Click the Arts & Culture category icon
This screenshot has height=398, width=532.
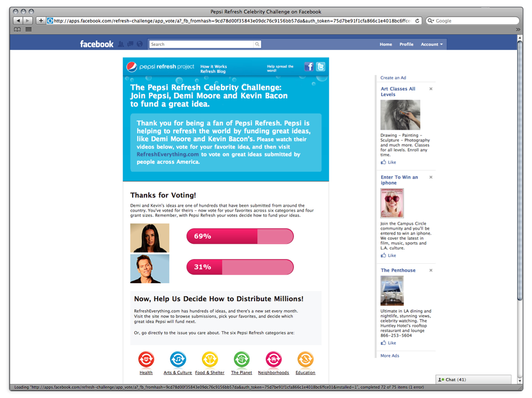(x=178, y=359)
